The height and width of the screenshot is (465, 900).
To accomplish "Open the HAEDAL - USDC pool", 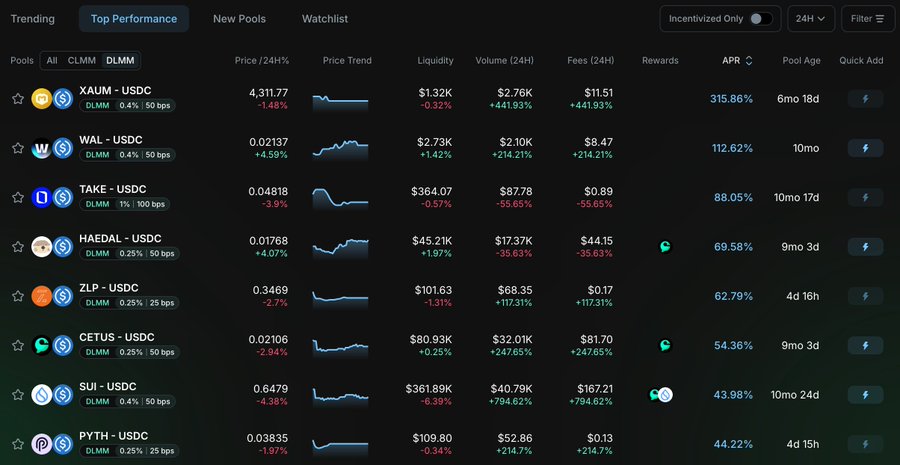I will [x=121, y=239].
